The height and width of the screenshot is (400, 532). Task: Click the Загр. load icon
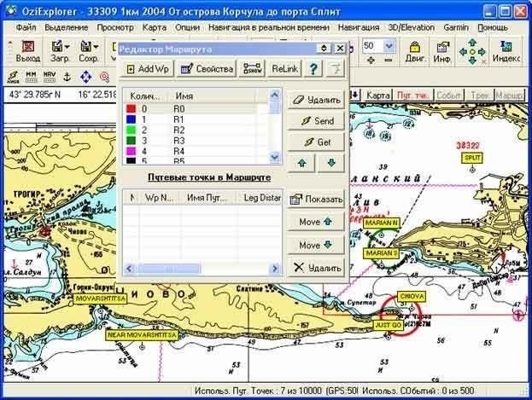click(56, 47)
